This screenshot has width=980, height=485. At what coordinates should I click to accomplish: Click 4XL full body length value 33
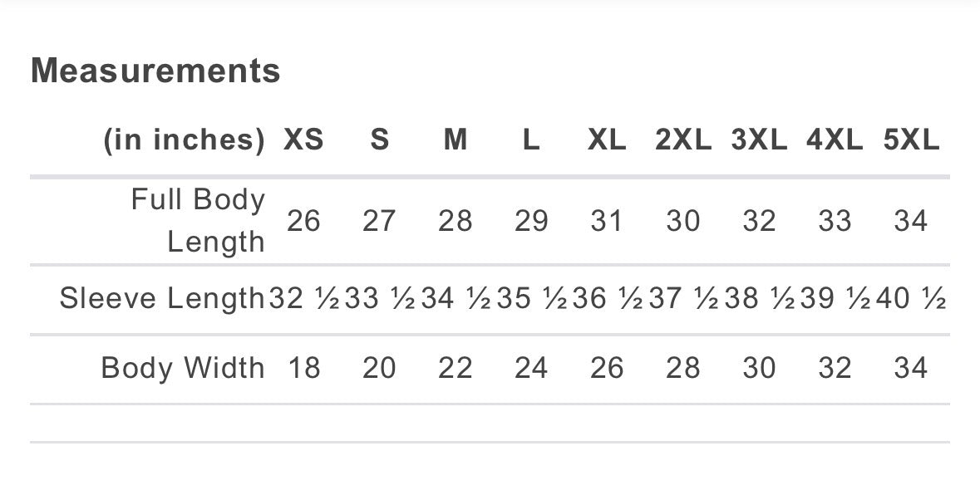click(835, 221)
